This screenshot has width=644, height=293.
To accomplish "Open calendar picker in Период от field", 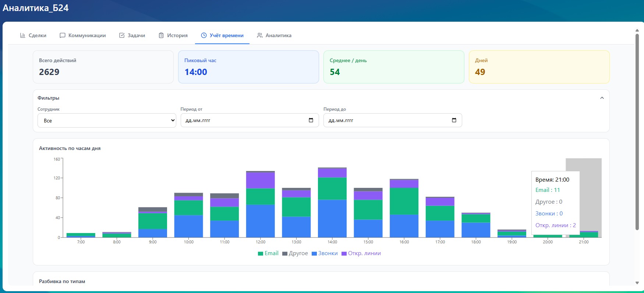I will [x=311, y=120].
